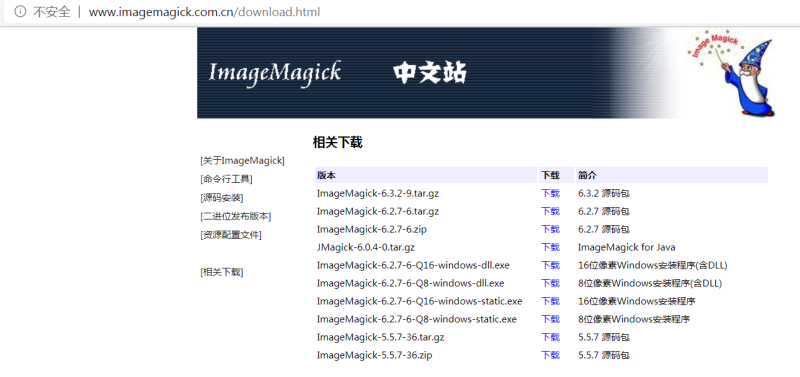800x377 pixels.
Task: Select the file name ImageMagick-6.2.7-6-Q16-windows-dll.exe
Action: coord(413,265)
